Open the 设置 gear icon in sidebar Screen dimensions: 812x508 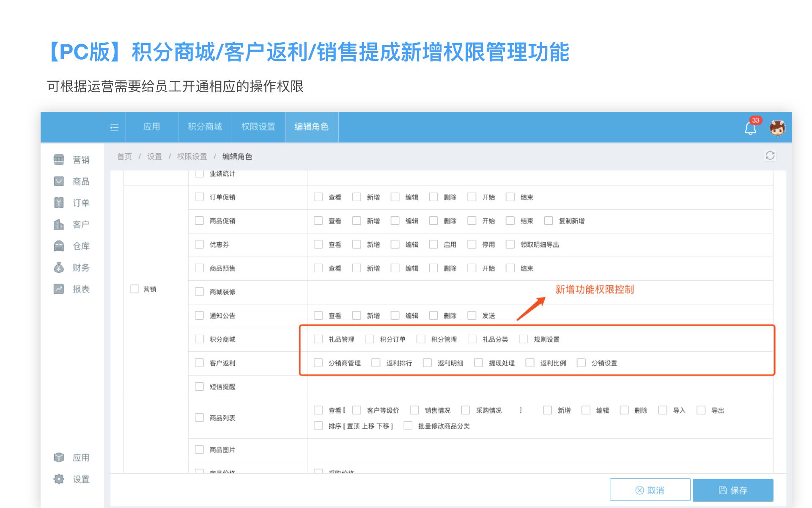(59, 479)
